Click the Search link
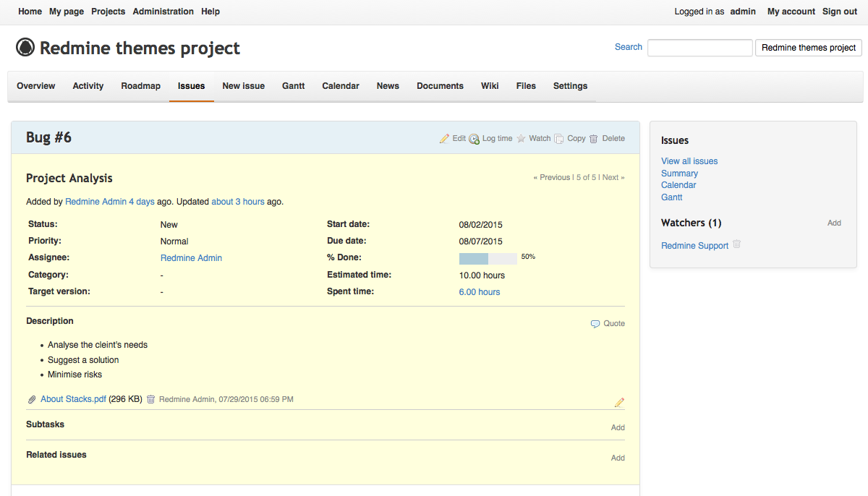 click(629, 47)
